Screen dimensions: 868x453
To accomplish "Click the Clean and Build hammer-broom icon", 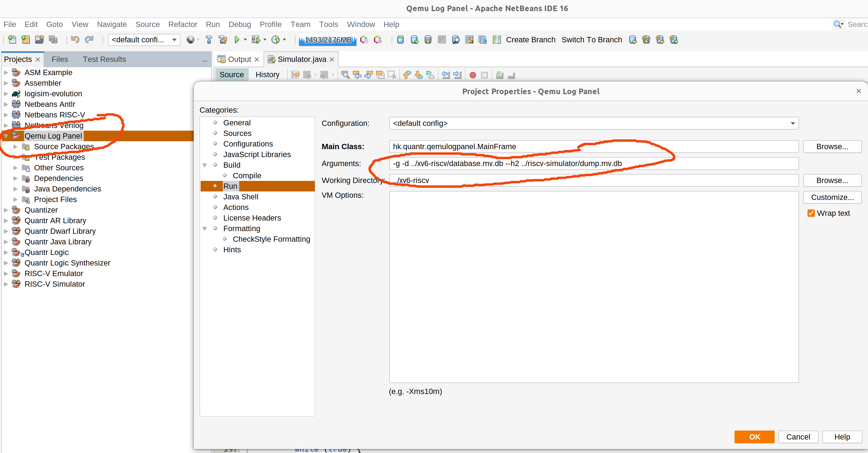I will point(223,40).
